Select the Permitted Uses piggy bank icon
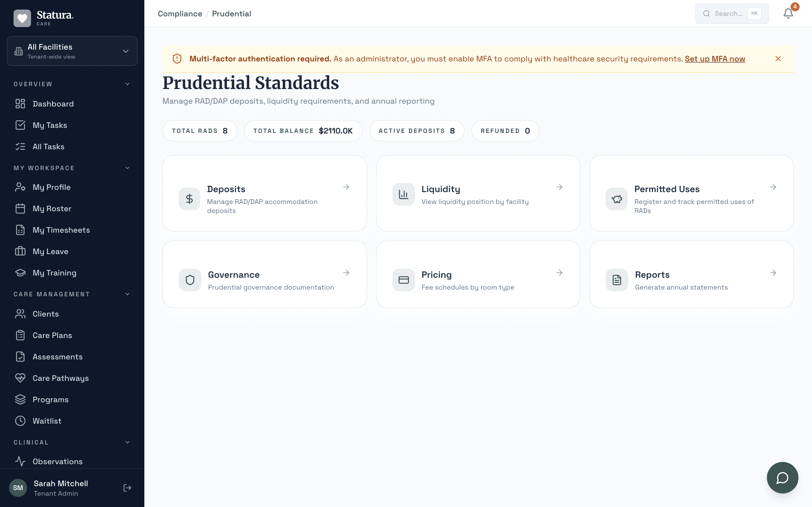The height and width of the screenshot is (507, 812). click(616, 199)
